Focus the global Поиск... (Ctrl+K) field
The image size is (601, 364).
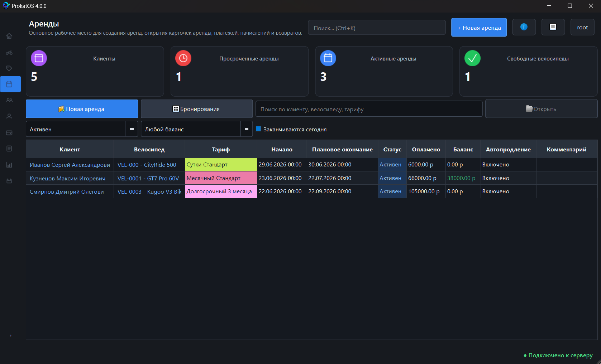[x=377, y=28]
